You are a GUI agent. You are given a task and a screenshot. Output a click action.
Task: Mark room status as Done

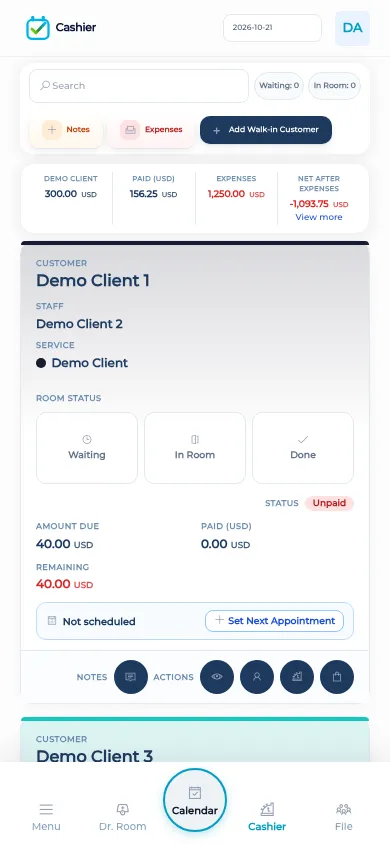(303, 448)
